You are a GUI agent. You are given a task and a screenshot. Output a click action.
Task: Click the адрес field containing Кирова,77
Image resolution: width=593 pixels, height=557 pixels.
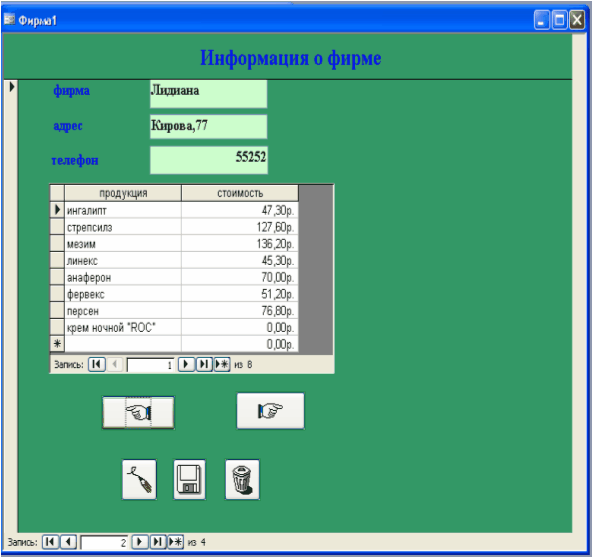[x=208, y=127]
